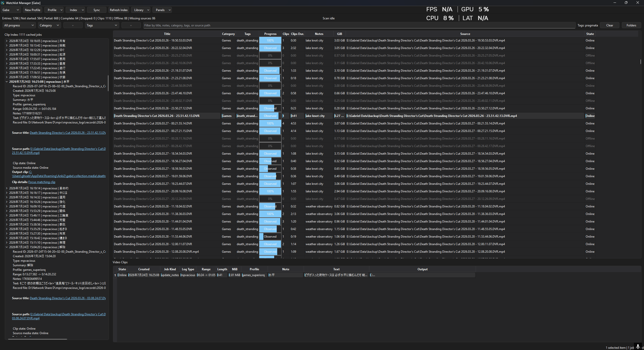Viewport: 644px width, 350px height.
Task: Open Source title link for 23.51.42.13.DVR
Action: pos(68,133)
